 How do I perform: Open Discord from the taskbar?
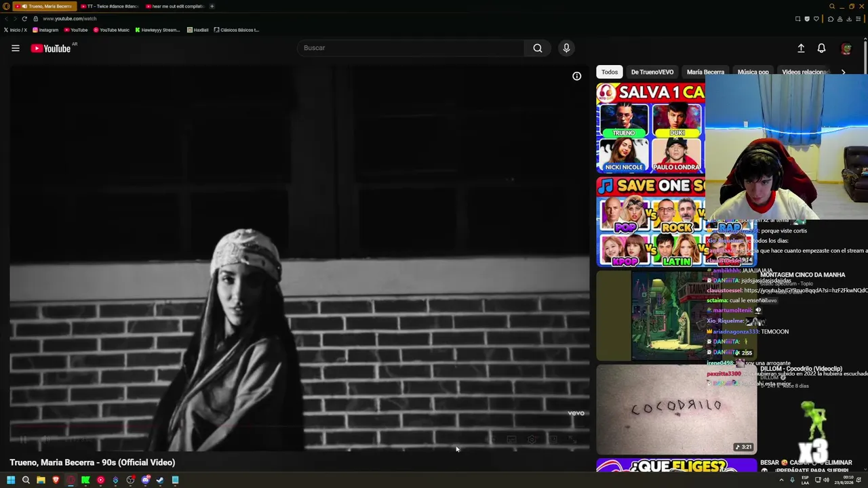[x=145, y=480]
